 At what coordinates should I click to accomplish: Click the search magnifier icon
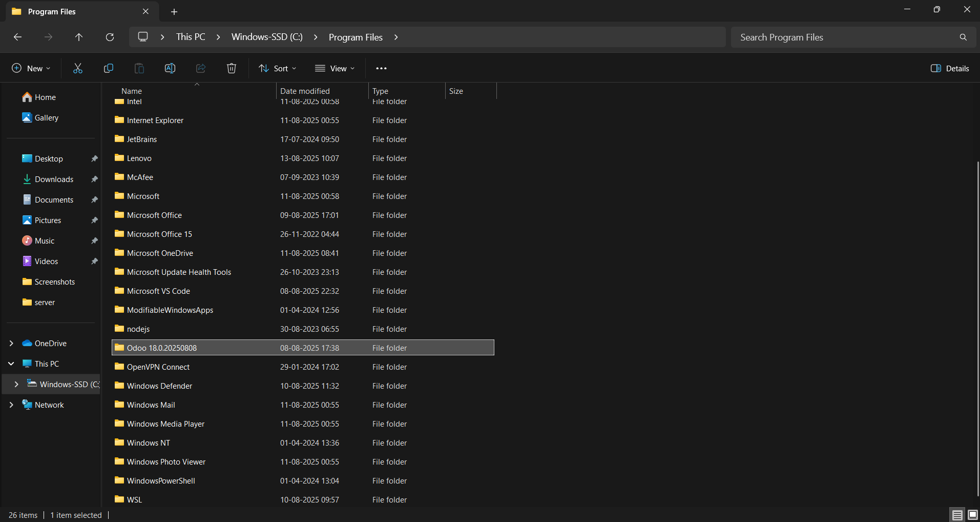point(963,37)
